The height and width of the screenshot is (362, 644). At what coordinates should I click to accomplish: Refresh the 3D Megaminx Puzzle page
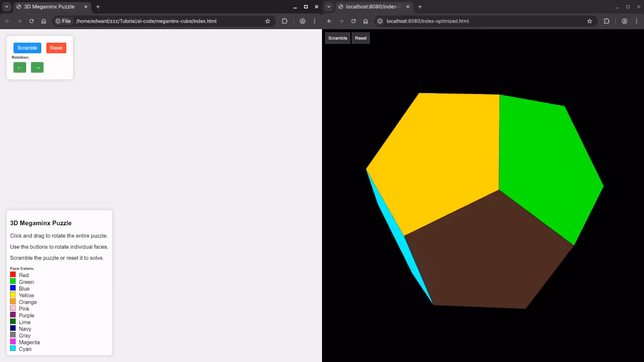coord(31,21)
